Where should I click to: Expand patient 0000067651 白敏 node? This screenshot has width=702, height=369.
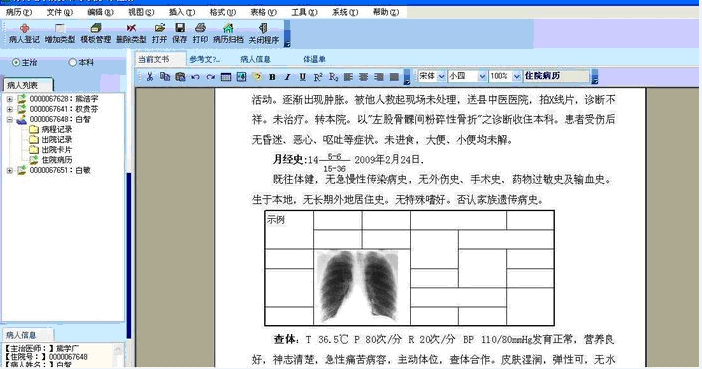9,170
